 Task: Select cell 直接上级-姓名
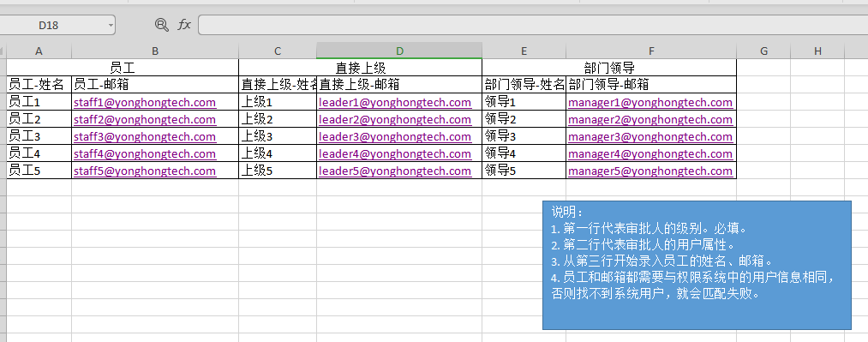coord(278,85)
